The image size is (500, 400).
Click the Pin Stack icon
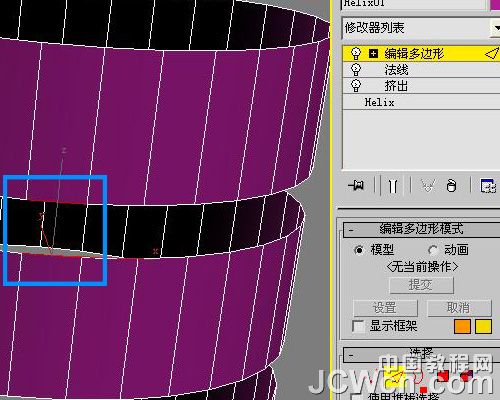coord(356,185)
